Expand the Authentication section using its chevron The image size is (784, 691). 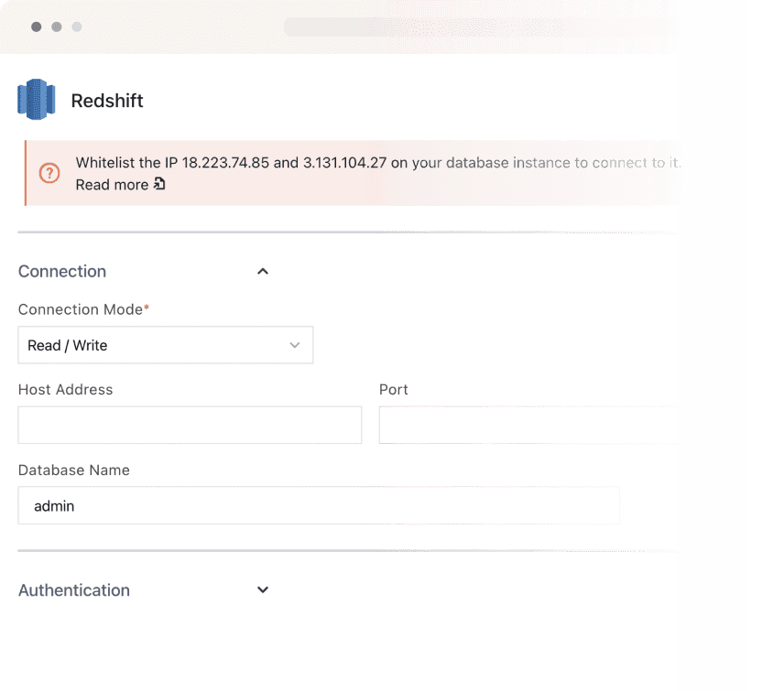point(263,590)
